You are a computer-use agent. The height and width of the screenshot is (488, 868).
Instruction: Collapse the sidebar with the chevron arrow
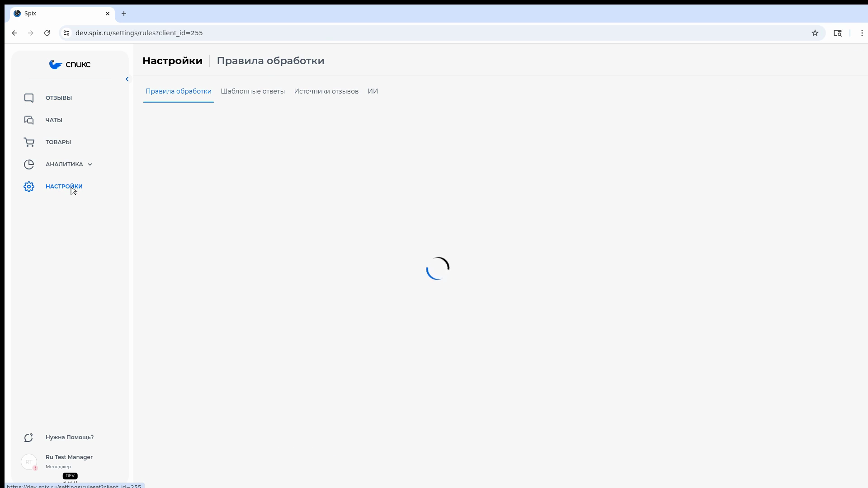(x=127, y=79)
